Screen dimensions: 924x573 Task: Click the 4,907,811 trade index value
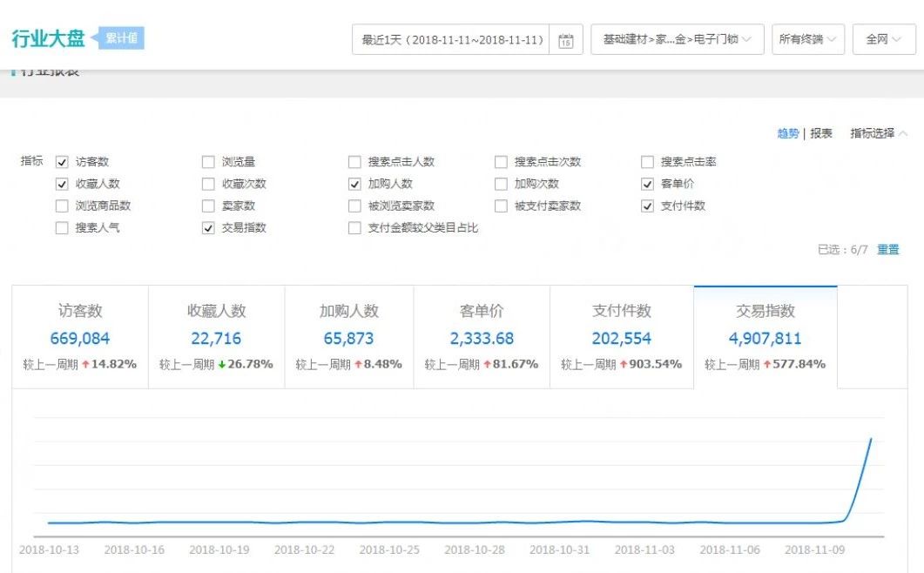coord(765,339)
